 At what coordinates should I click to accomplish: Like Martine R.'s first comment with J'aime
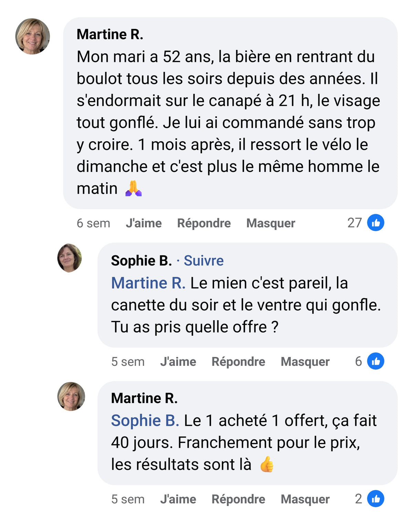(x=144, y=223)
